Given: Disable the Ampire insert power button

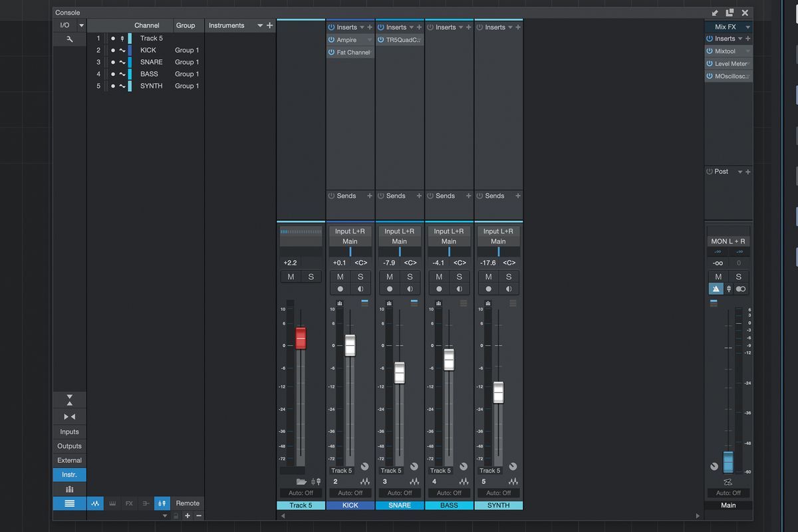Looking at the screenshot, I should (331, 40).
